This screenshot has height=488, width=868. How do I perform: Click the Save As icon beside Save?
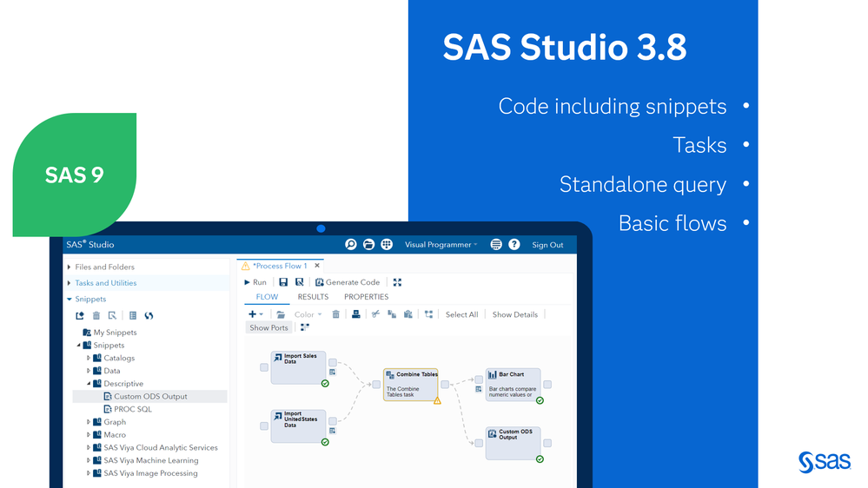300,282
